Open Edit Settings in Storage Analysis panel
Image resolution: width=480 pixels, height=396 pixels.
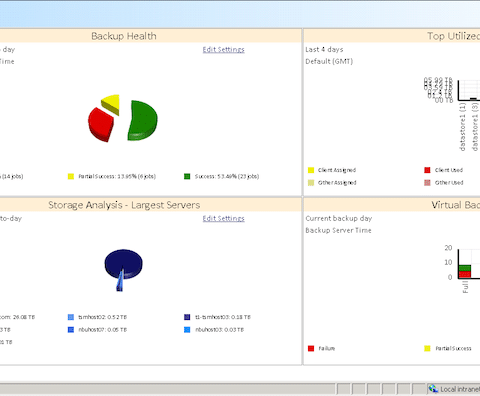click(x=223, y=218)
